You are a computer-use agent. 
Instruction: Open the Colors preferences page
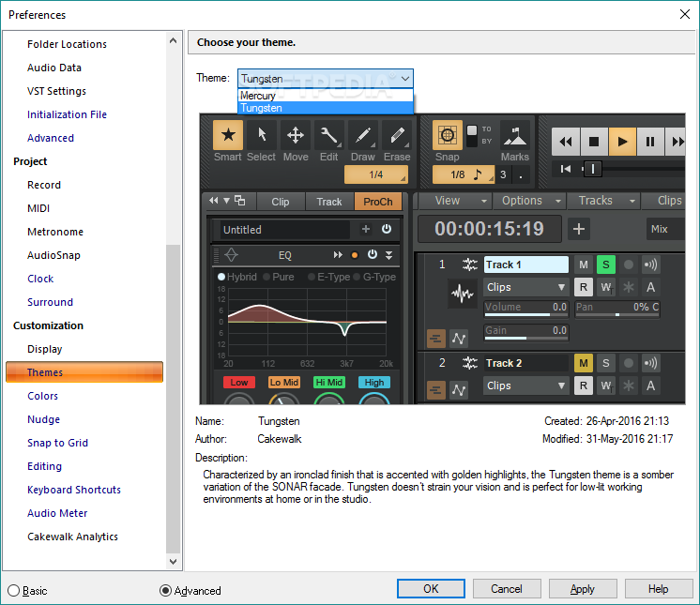coord(43,396)
